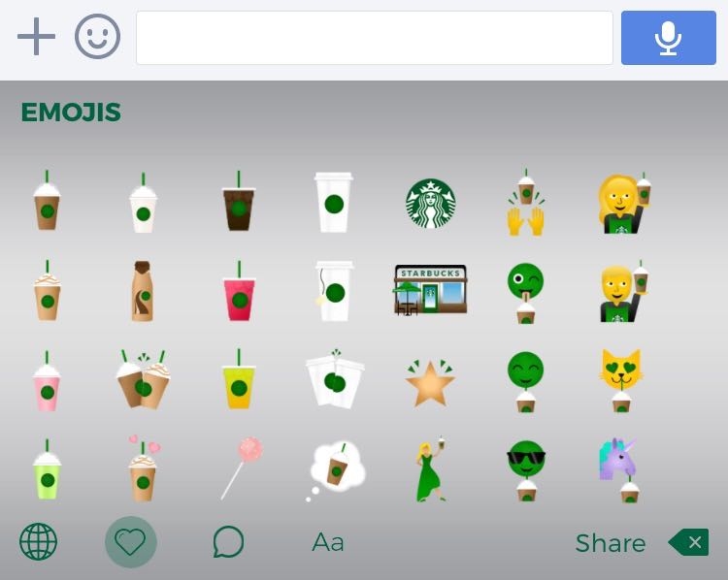Choose the green face with sunglasses emoji
Screen dimensions: 728x580
[525, 470]
